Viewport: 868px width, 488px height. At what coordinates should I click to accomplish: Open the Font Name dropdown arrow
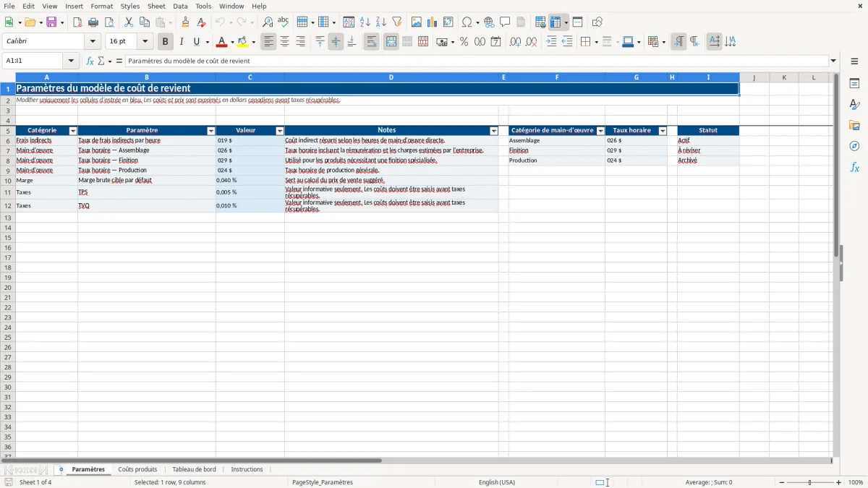pos(93,42)
